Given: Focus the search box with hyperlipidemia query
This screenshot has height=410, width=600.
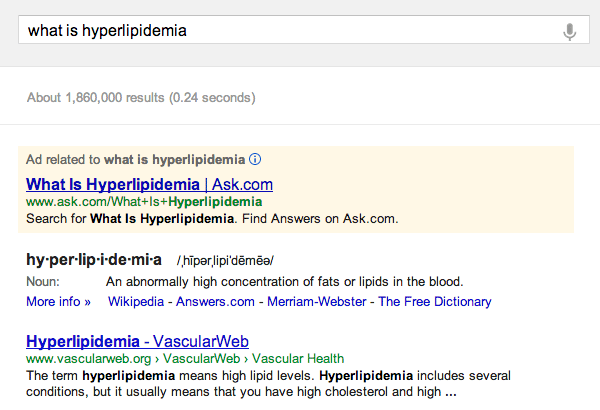Looking at the screenshot, I should (x=290, y=31).
